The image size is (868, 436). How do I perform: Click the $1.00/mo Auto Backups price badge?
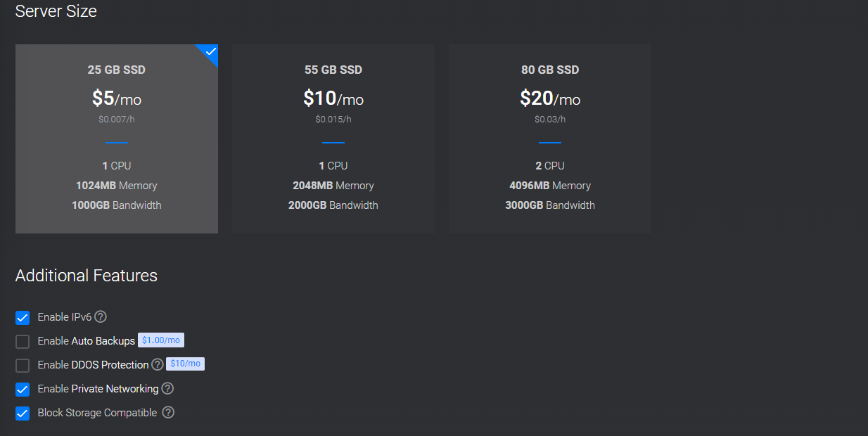click(x=161, y=340)
